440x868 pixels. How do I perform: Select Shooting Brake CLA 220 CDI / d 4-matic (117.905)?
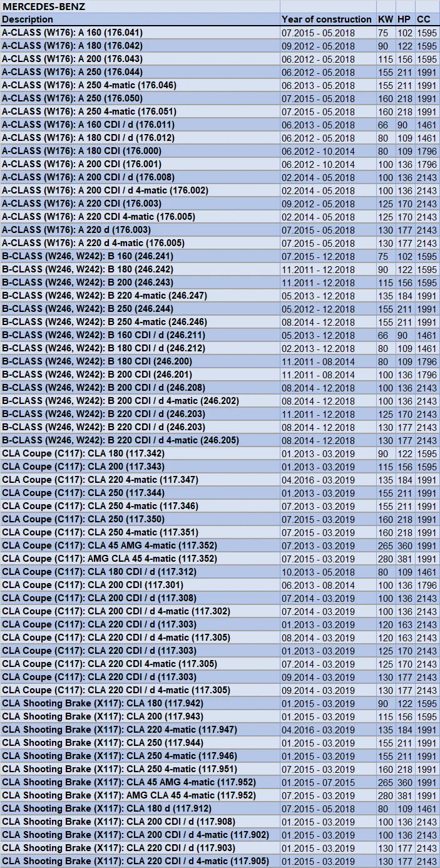(x=140, y=861)
